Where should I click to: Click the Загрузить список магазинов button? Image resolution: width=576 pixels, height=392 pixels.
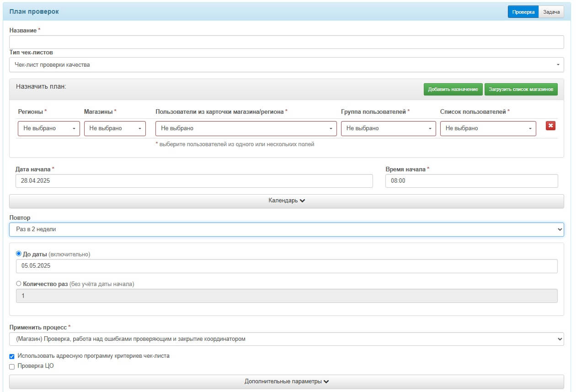coord(521,90)
